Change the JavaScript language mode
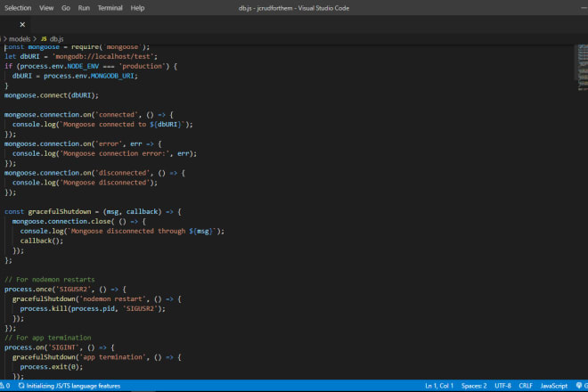This screenshot has width=588, height=392. click(554, 386)
